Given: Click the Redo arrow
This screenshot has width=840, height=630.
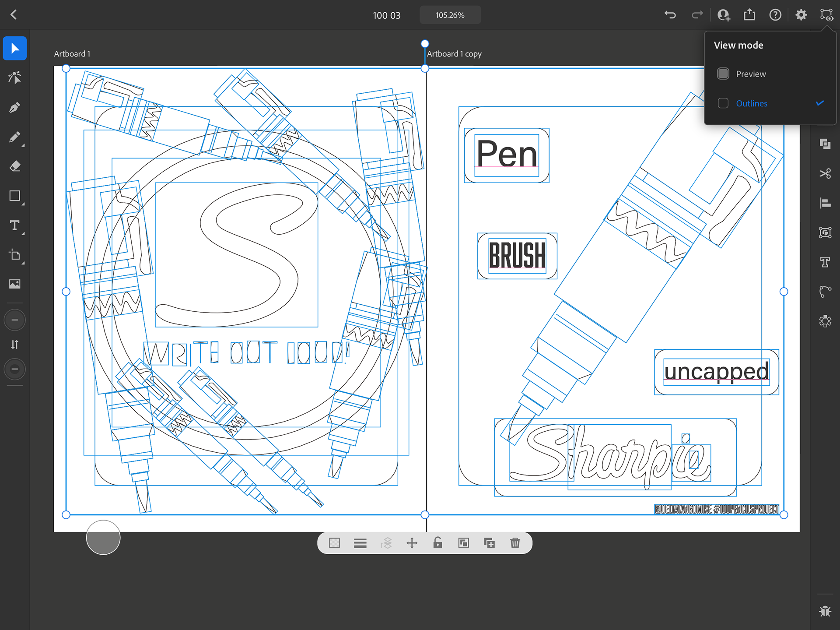Looking at the screenshot, I should point(697,15).
